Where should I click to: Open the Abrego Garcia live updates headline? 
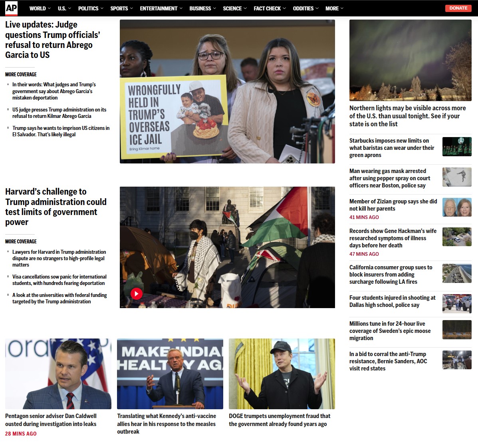(52, 40)
